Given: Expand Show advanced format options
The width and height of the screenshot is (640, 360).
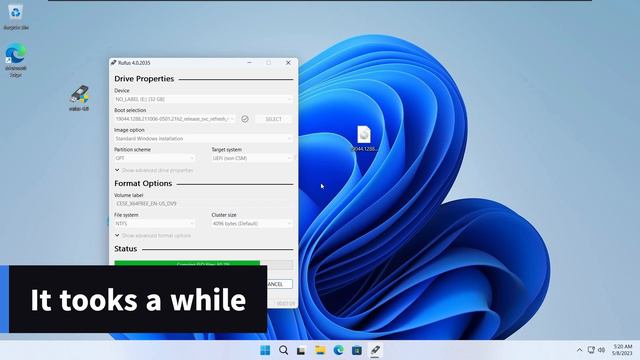Looking at the screenshot, I should (153, 236).
